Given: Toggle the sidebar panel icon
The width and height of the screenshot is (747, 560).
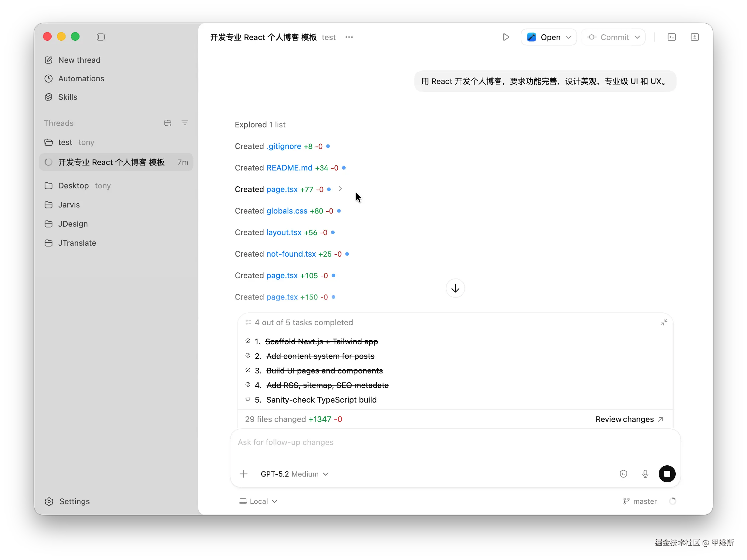Looking at the screenshot, I should [101, 37].
